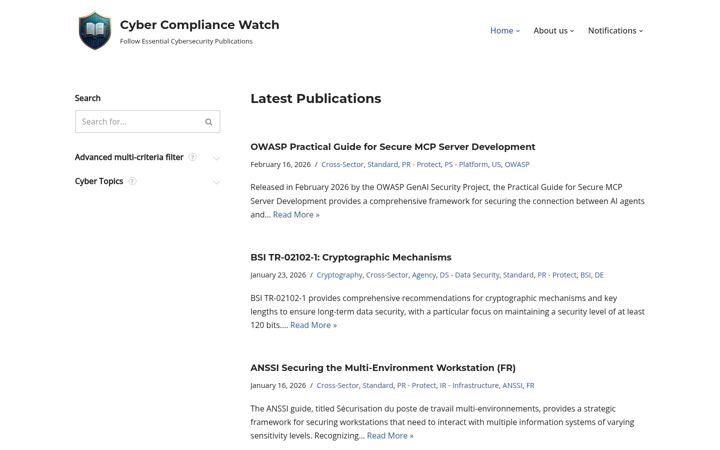Click Read More on the BSI article
The width and height of the screenshot is (720, 450).
point(313,325)
